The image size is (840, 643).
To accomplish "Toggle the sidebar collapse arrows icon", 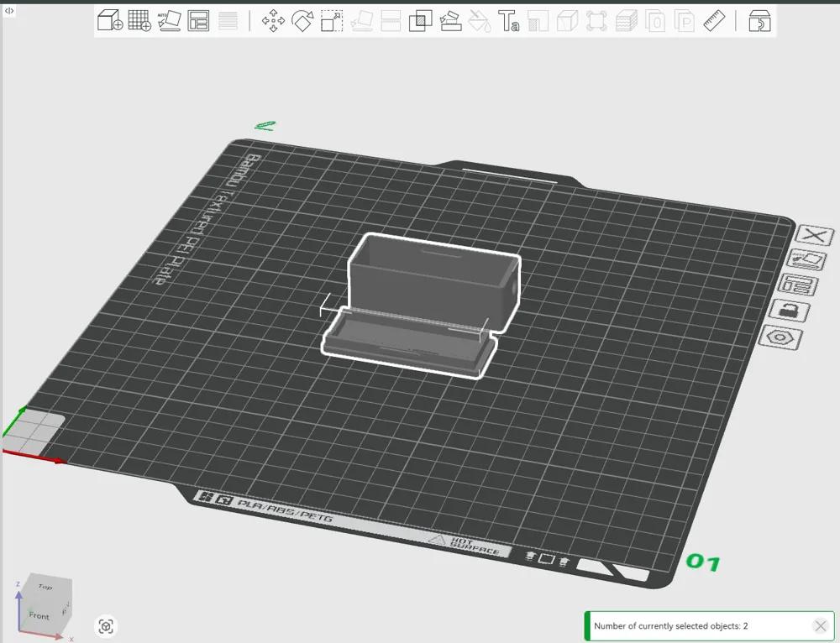I will (9, 10).
